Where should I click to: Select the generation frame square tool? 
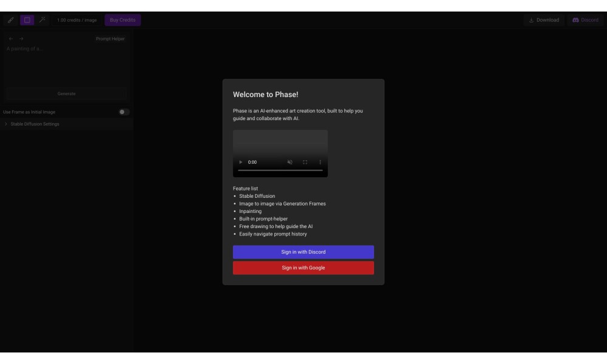coord(27,20)
